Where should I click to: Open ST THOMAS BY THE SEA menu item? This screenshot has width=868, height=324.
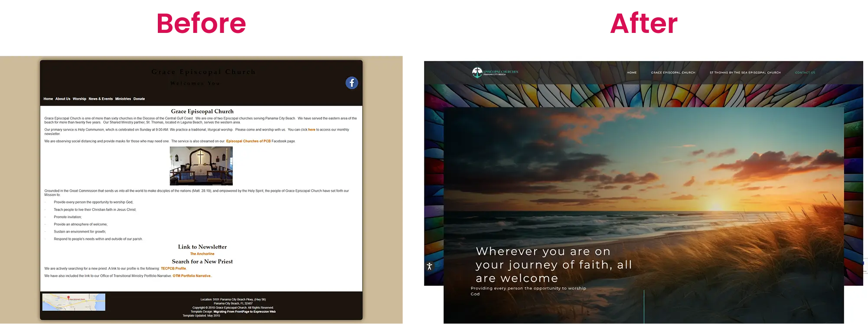pos(745,73)
